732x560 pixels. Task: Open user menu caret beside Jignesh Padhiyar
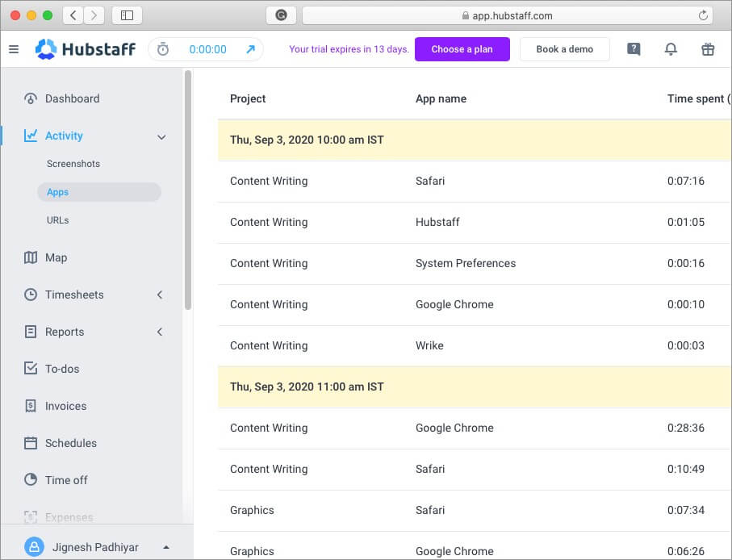(166, 547)
